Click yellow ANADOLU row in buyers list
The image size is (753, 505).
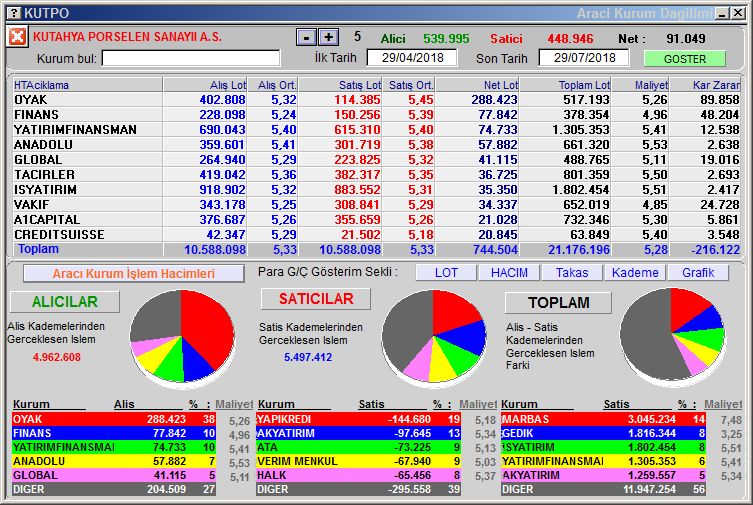click(114, 461)
